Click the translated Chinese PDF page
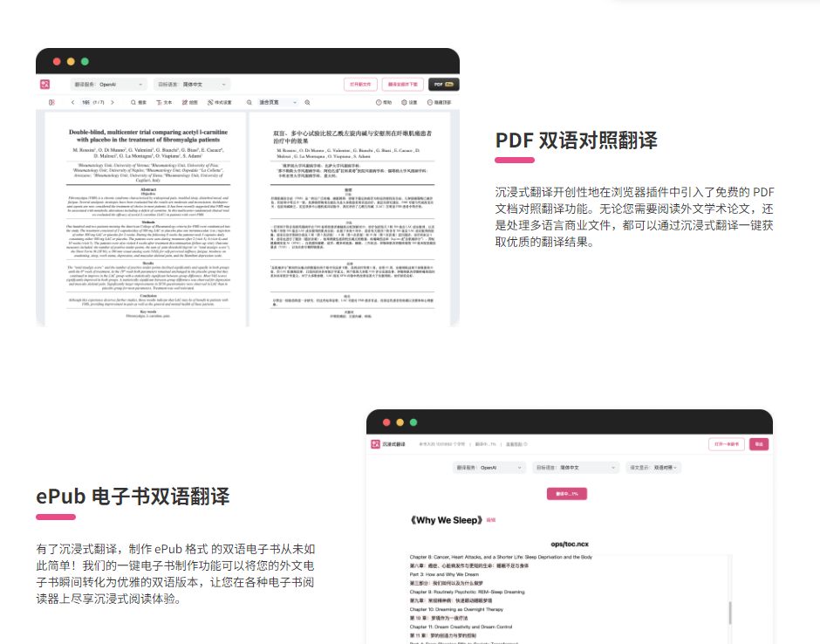This screenshot has width=820, height=644. (x=349, y=219)
